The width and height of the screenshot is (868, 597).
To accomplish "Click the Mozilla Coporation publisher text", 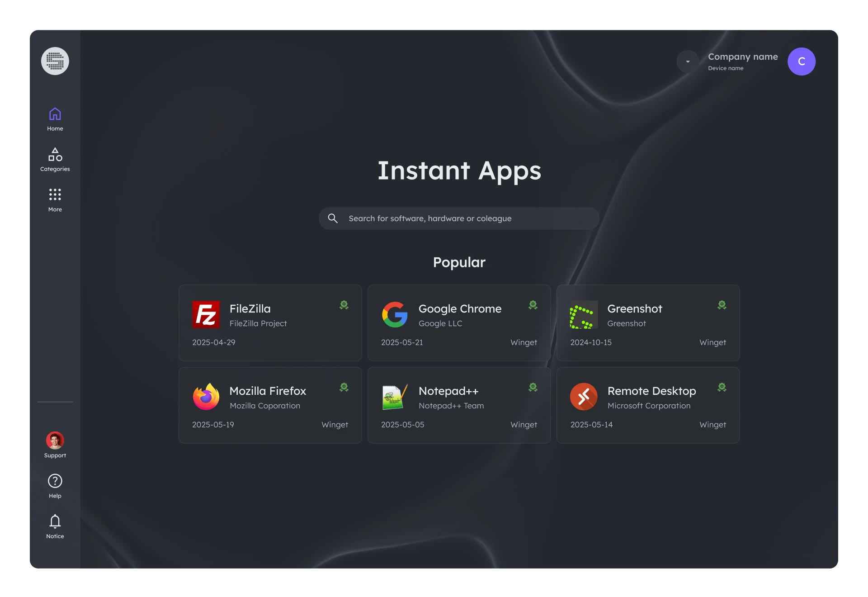I will [x=265, y=406].
